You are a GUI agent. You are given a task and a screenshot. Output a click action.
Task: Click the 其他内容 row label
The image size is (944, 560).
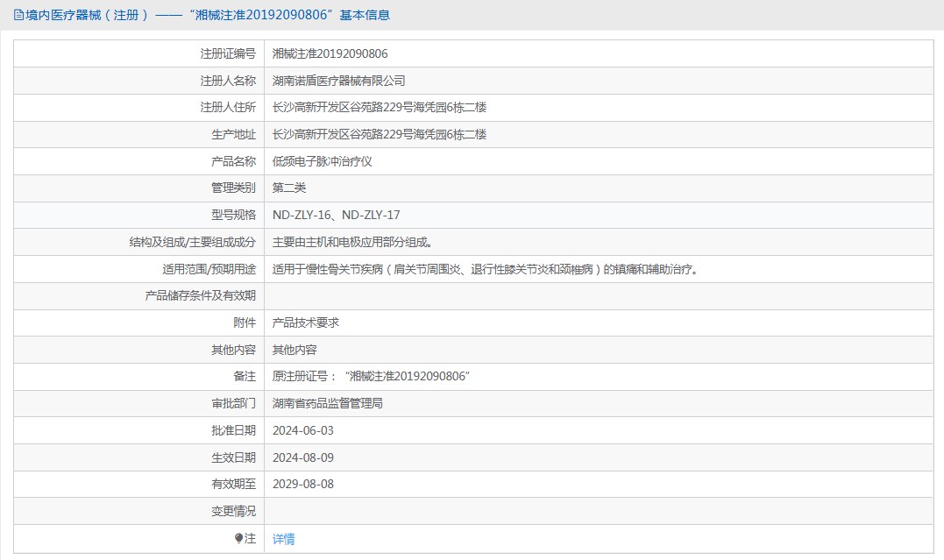(x=234, y=350)
